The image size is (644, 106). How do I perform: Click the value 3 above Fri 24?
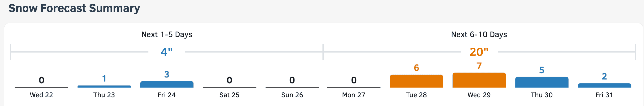167,74
